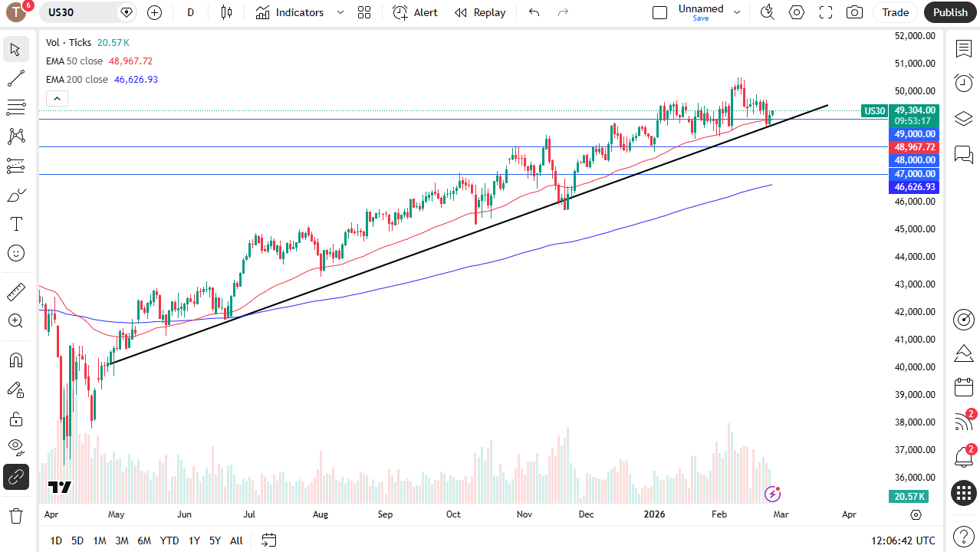Expand the indicators favorites arrow
Viewport: 980px width, 552px height.
click(x=340, y=12)
